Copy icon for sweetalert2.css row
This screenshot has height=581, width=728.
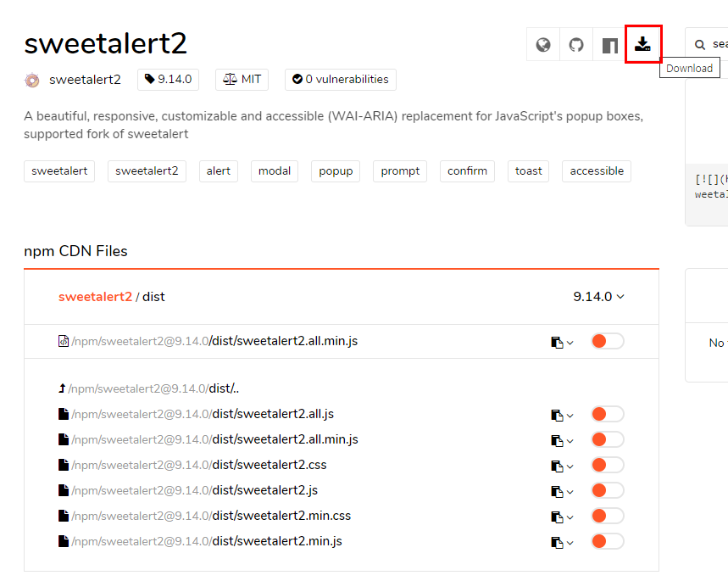click(557, 466)
